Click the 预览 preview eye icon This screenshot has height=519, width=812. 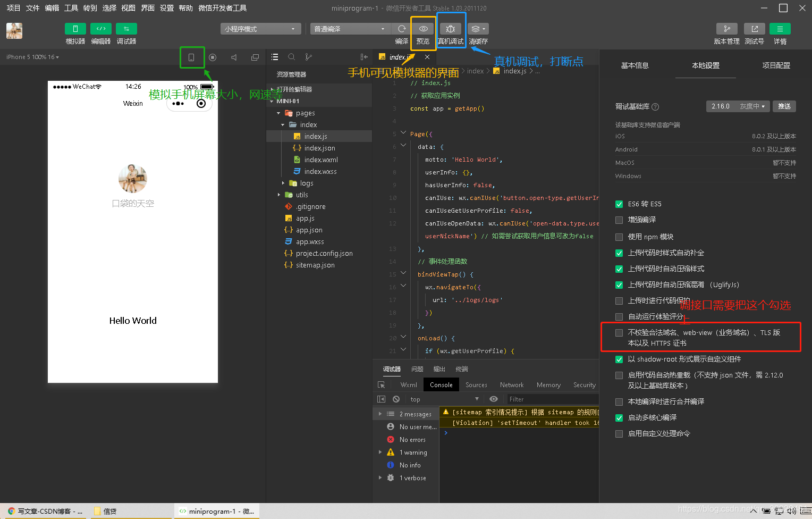(423, 29)
